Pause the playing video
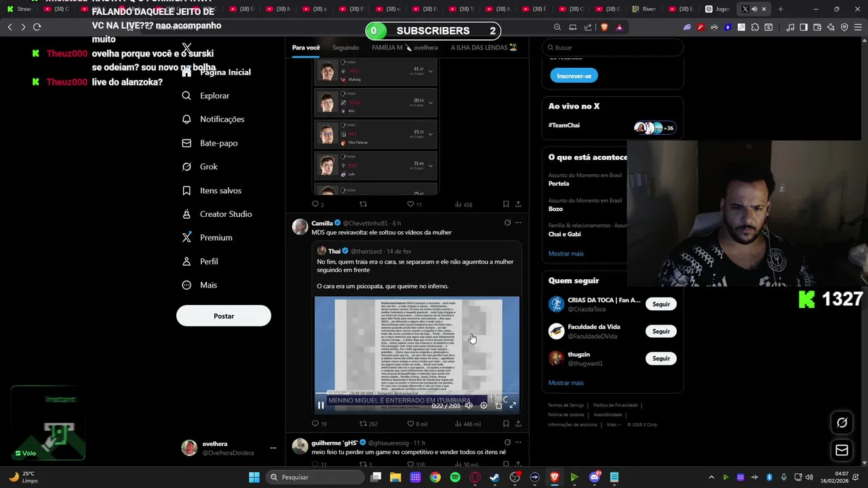The image size is (868, 488). [x=321, y=405]
